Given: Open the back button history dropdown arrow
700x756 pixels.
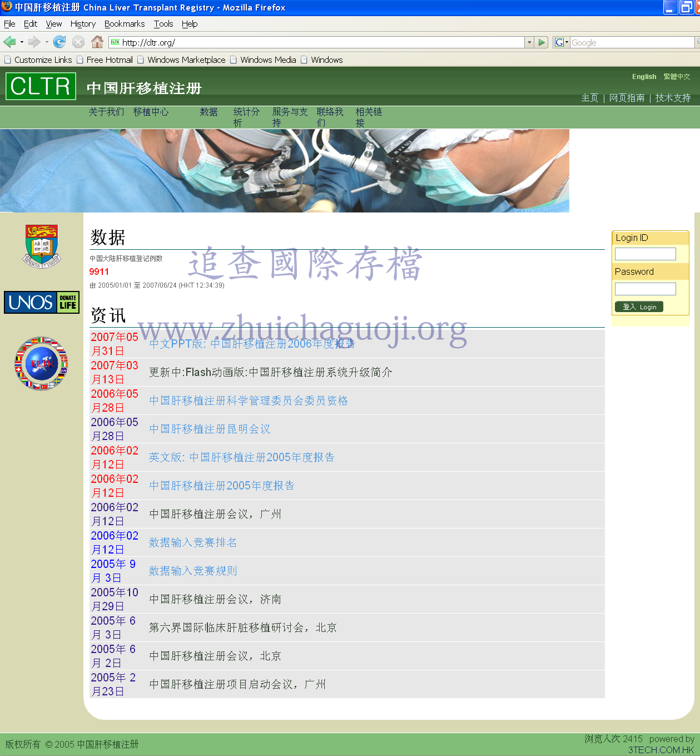Looking at the screenshot, I should click(x=22, y=42).
